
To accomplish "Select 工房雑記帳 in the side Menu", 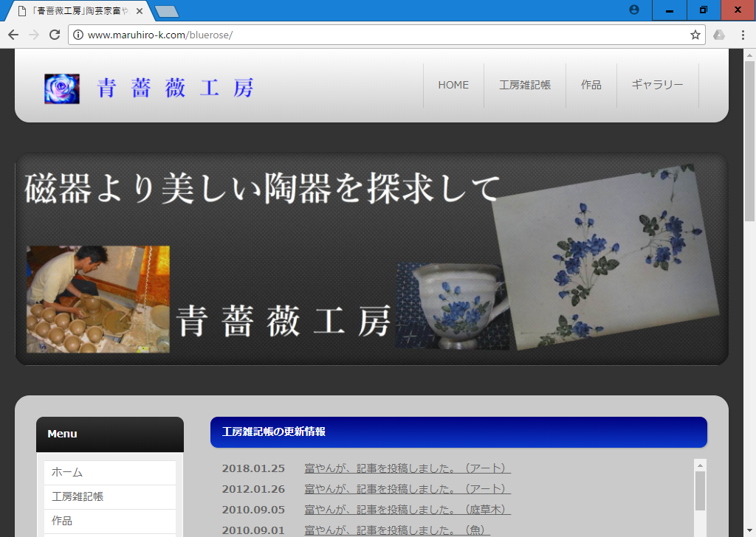I will tap(110, 496).
